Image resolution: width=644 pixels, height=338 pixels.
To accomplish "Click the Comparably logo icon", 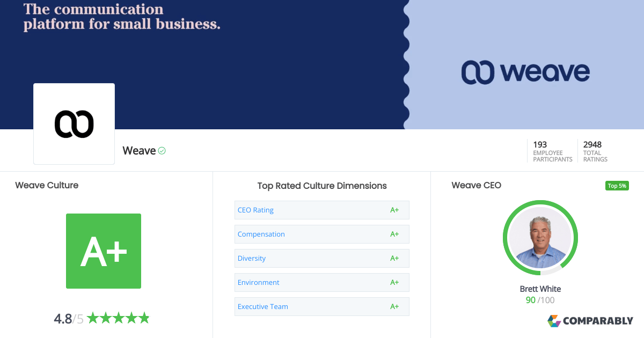I will pyautogui.click(x=554, y=321).
